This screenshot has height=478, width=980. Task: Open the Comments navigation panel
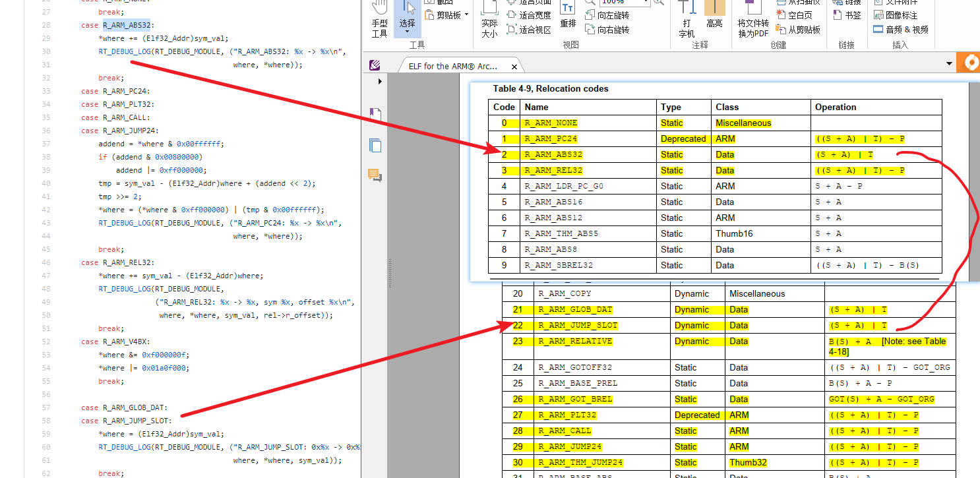[375, 175]
